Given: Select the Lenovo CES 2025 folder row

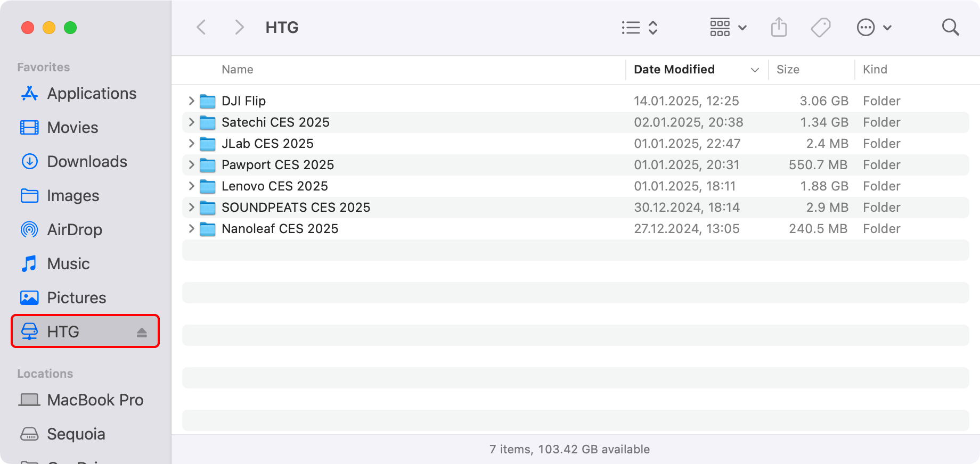Looking at the screenshot, I should [275, 186].
